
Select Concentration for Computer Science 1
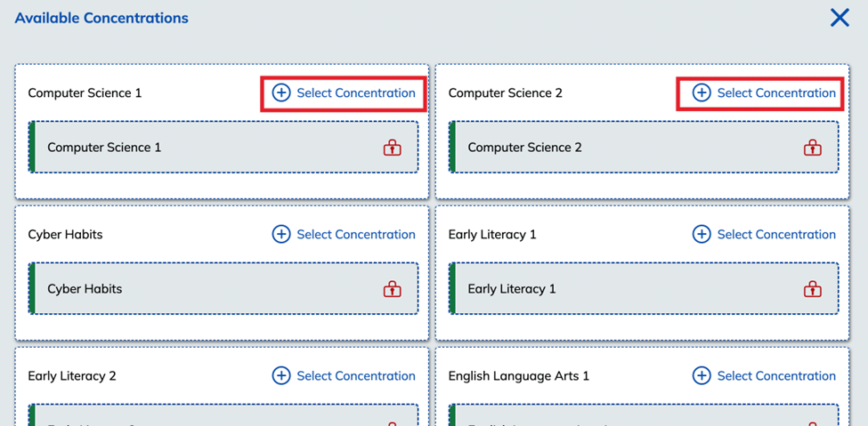(x=344, y=93)
